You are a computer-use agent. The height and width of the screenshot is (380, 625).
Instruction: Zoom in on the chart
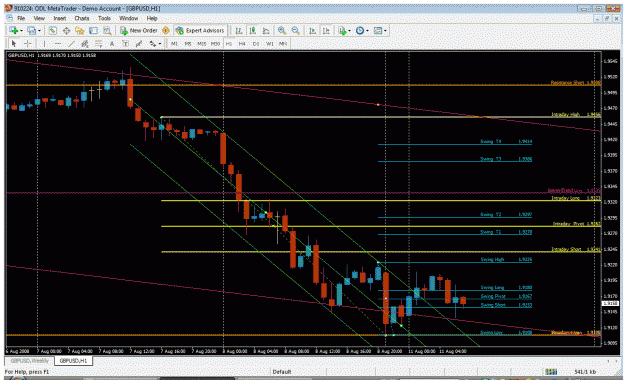(x=282, y=31)
